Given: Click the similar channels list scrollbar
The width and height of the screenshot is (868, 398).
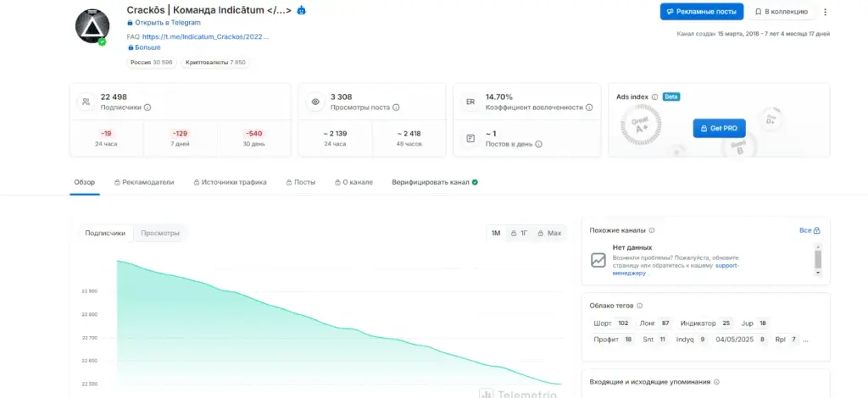Looking at the screenshot, I should point(818,259).
